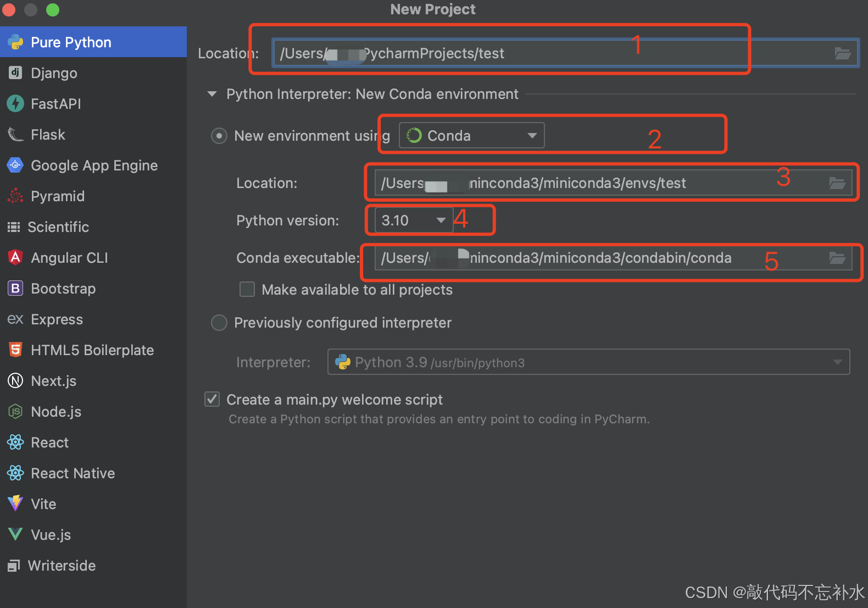Click the Next.js N icon

[15, 380]
